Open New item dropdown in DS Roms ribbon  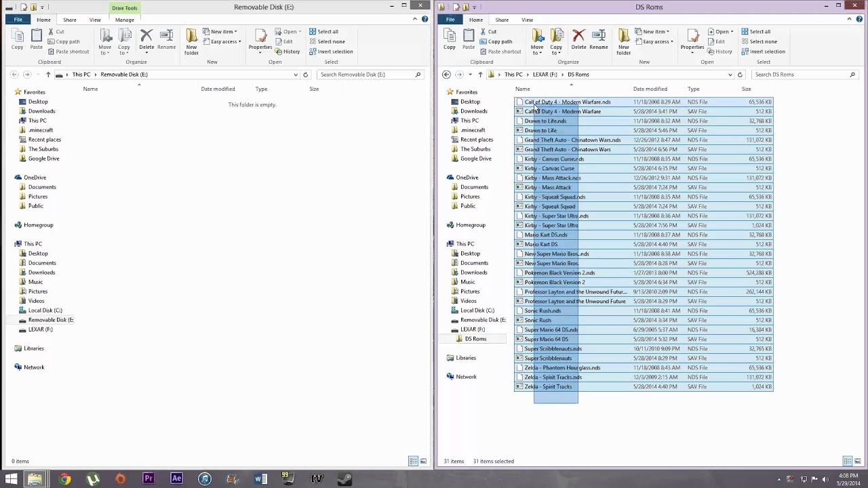(x=652, y=31)
